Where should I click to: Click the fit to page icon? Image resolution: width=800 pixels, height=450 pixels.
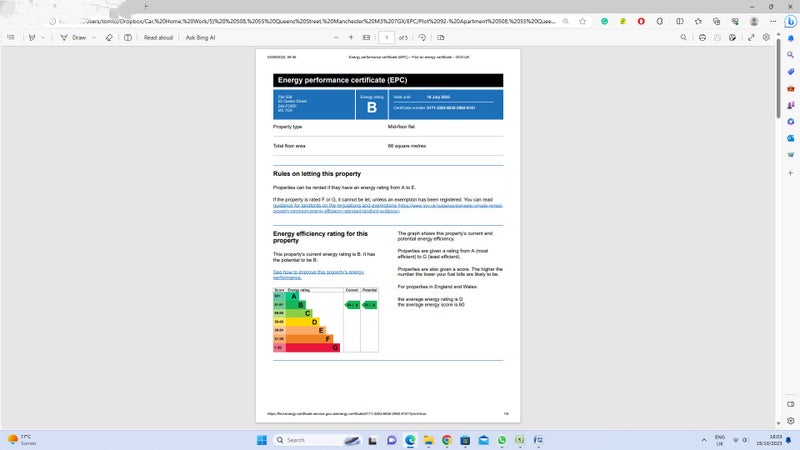[366, 37]
